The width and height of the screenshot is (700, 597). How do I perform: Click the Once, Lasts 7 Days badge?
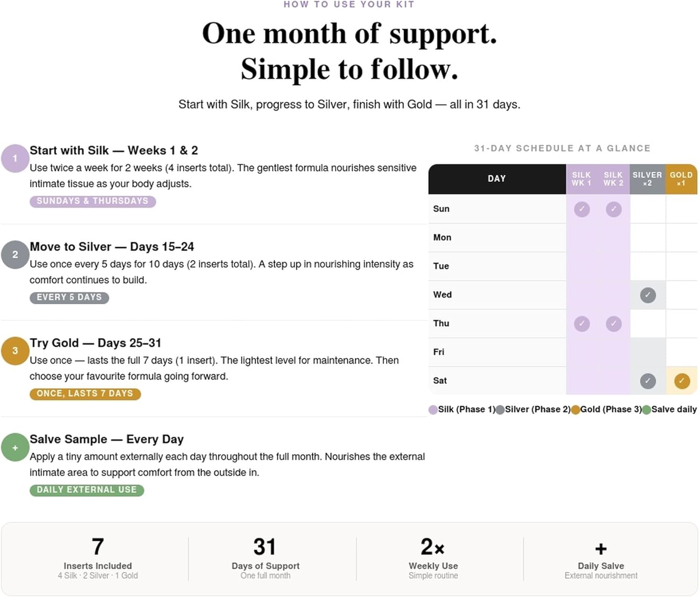pyautogui.click(x=85, y=394)
